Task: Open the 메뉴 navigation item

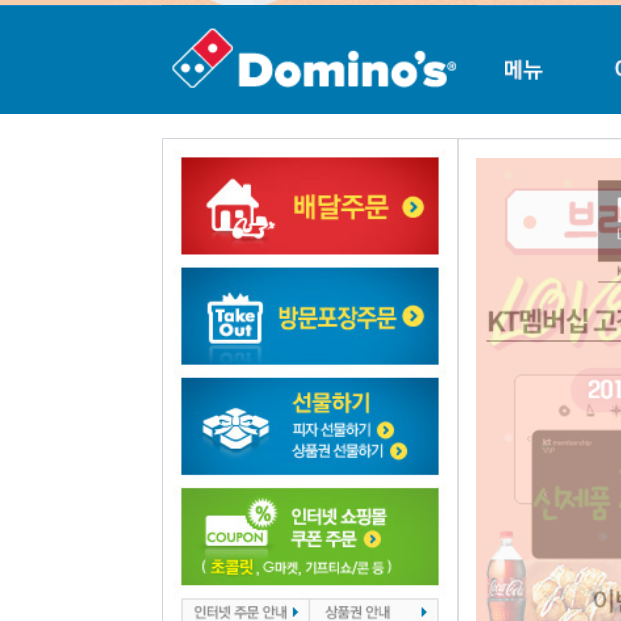Action: pos(523,70)
